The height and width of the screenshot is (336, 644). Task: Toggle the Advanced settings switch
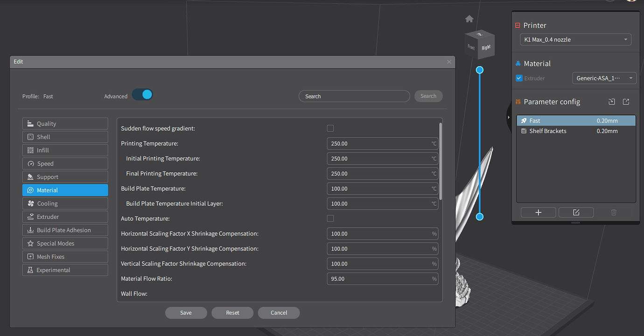tap(142, 94)
